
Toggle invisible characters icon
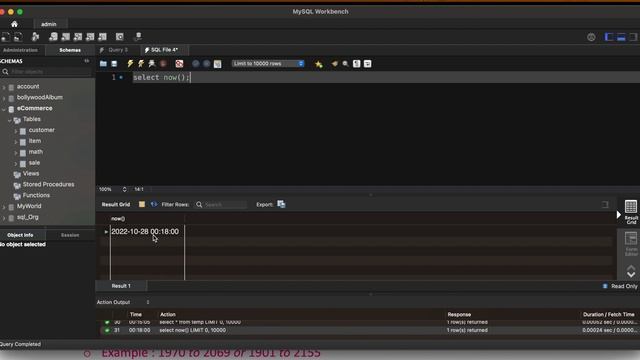356,64
